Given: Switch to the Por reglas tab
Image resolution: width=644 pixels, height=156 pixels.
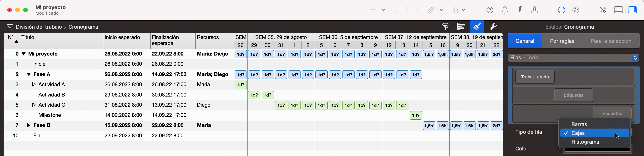Looking at the screenshot, I should tap(562, 41).
